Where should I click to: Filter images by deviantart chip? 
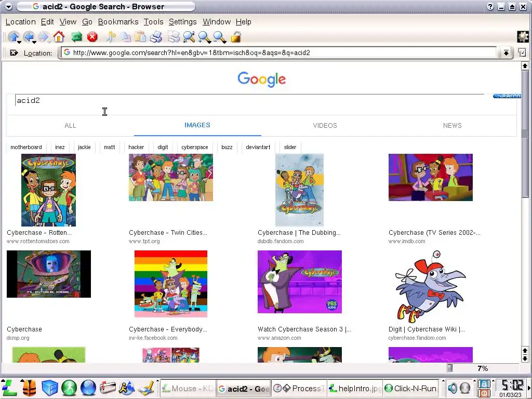(258, 147)
